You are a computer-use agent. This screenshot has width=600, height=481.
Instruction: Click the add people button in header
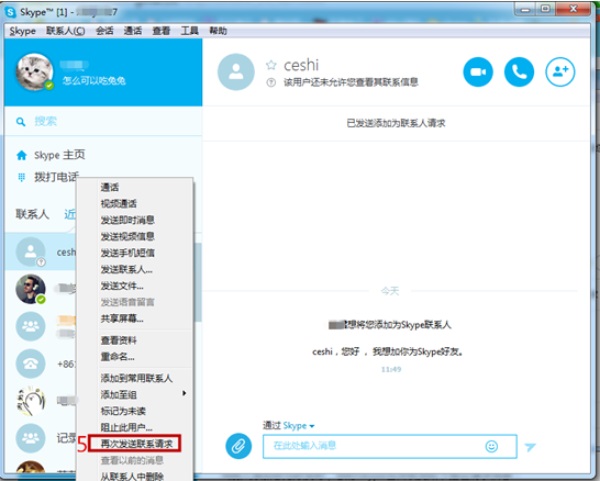pos(560,72)
